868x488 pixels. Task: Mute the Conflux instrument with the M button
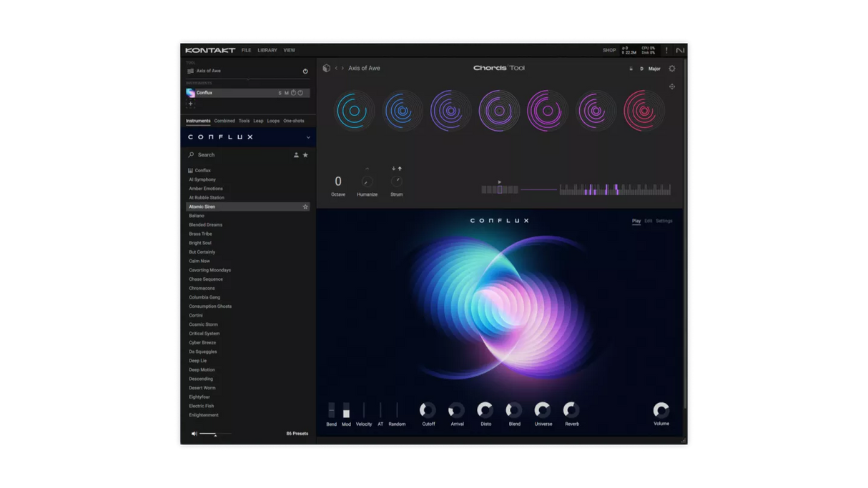[x=287, y=93]
